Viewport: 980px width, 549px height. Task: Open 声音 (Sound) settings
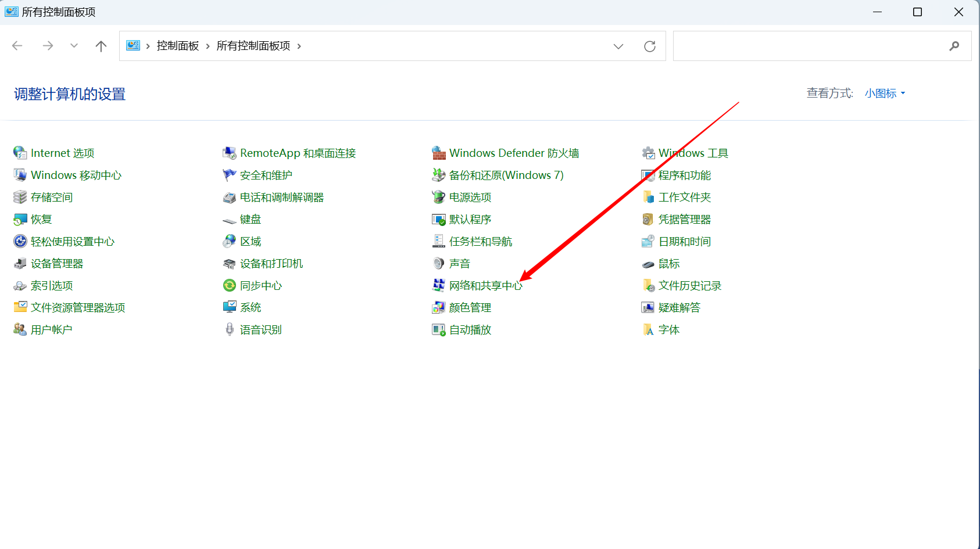tap(459, 263)
